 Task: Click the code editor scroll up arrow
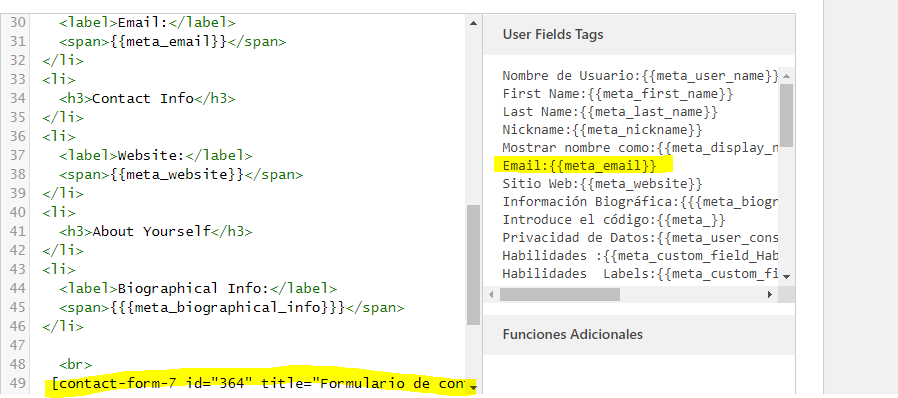coord(473,23)
